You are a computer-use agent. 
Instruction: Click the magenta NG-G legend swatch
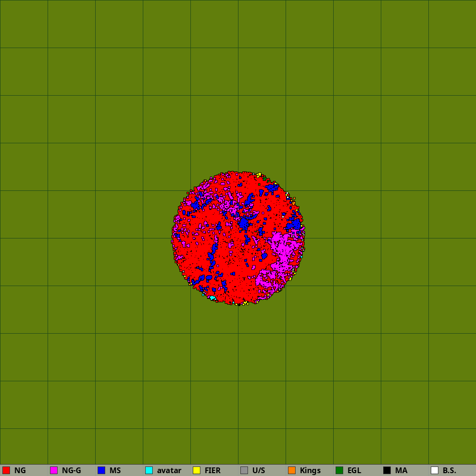tap(54, 470)
